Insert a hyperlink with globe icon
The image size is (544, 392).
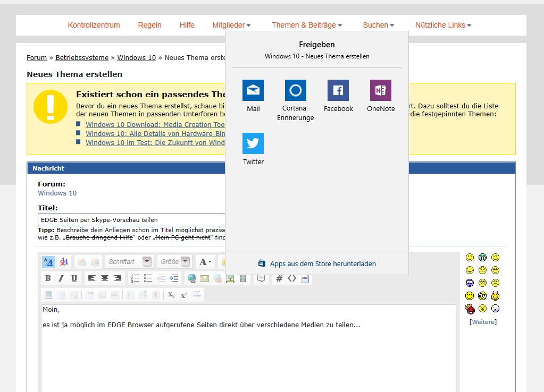point(192,278)
